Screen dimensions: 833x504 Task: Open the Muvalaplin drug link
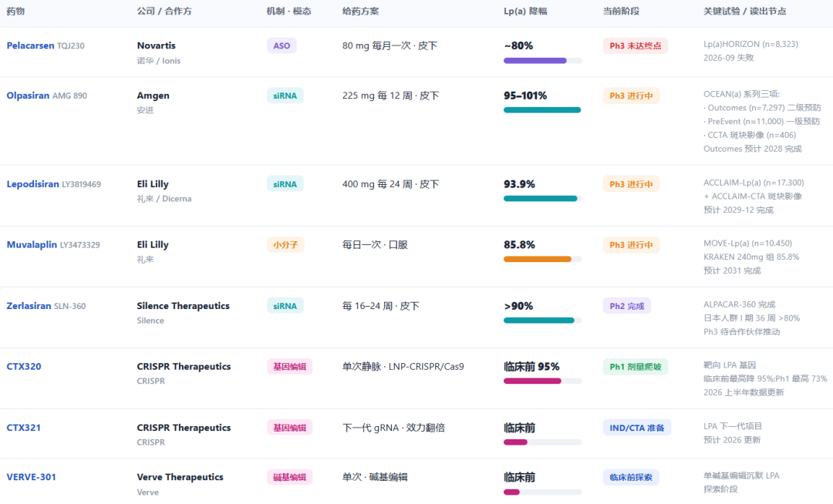click(x=32, y=244)
